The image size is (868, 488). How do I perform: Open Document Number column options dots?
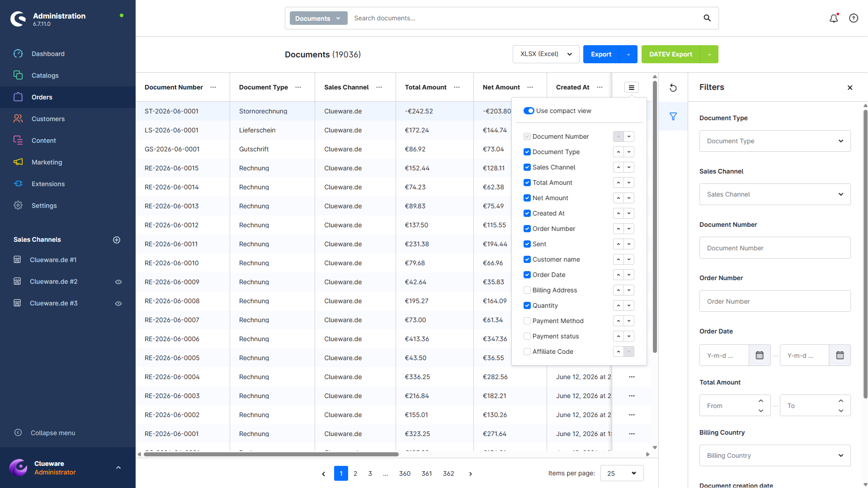point(213,87)
